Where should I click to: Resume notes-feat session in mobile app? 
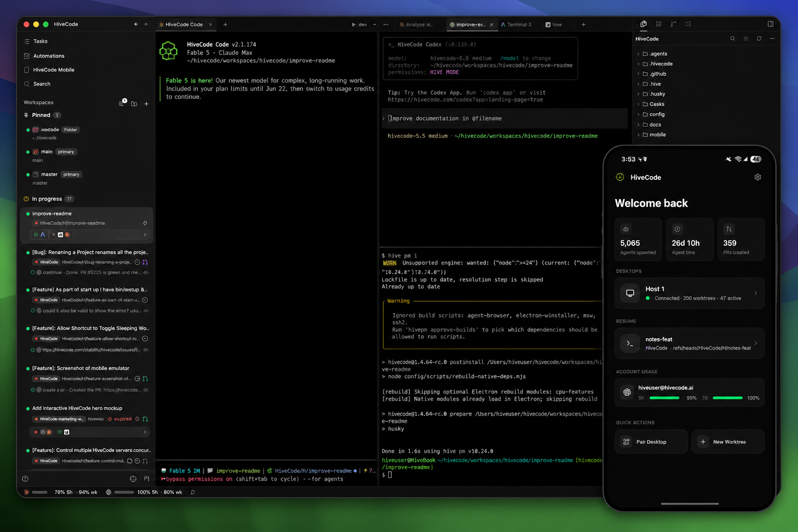[689, 343]
